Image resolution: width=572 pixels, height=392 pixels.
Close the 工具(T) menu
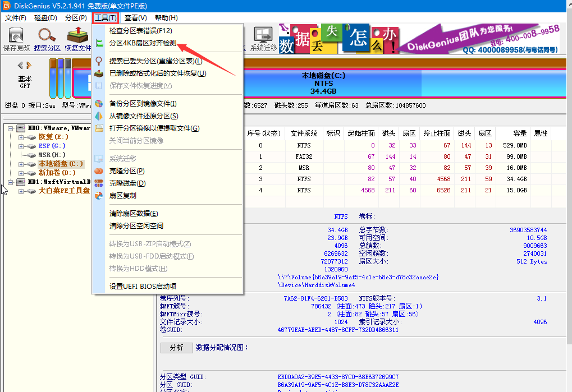point(106,18)
